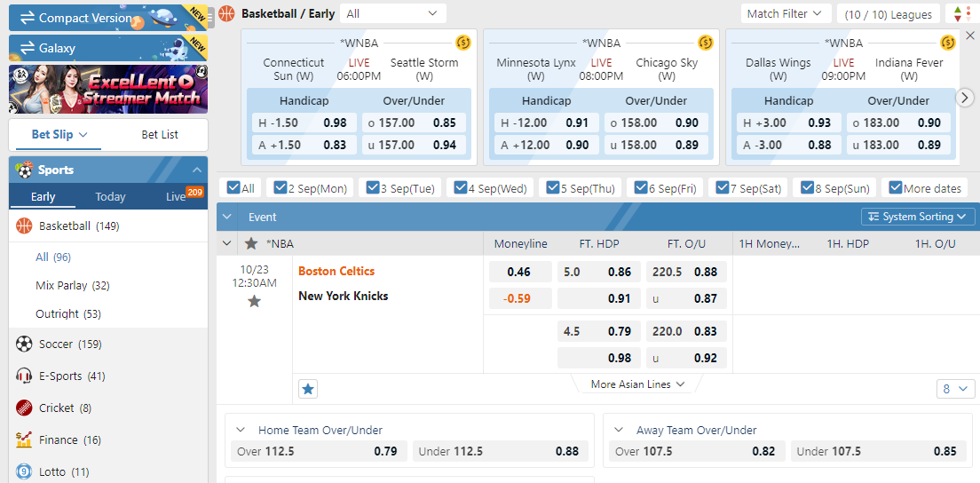The image size is (980, 483).
Task: Bet New York Knicks moneyline -0.59
Action: coord(520,298)
